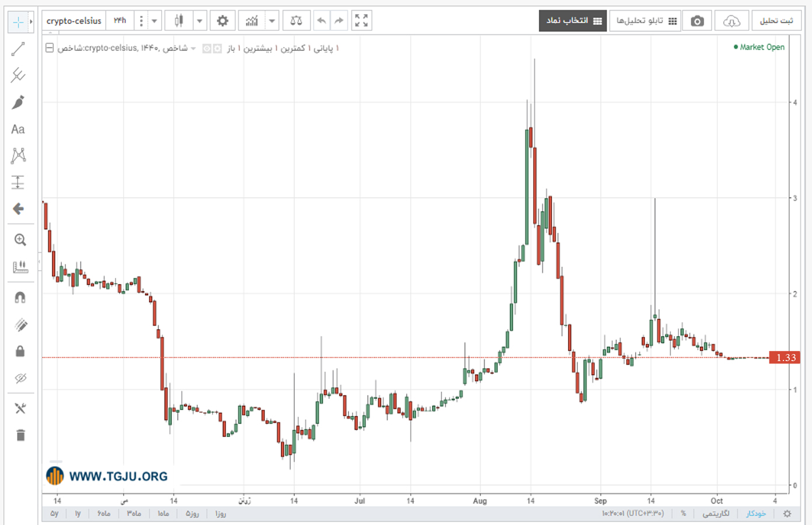The height and width of the screenshot is (525, 812).
Task: Open the candle style dropdown arrow
Action: 200,21
